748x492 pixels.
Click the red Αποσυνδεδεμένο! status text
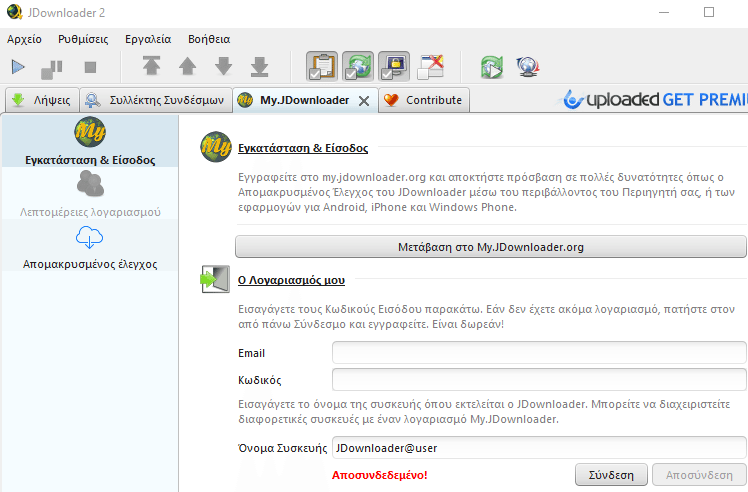point(380,475)
